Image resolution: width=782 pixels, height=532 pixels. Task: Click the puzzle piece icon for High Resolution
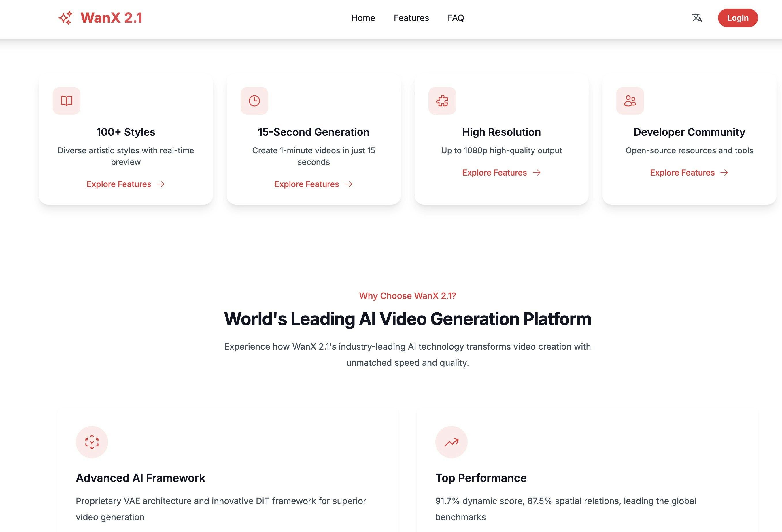442,101
